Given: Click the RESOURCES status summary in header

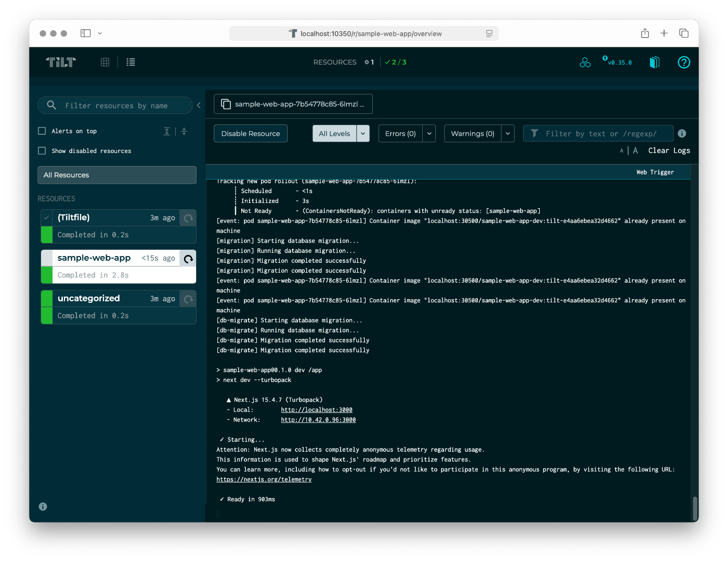Looking at the screenshot, I should (335, 62).
